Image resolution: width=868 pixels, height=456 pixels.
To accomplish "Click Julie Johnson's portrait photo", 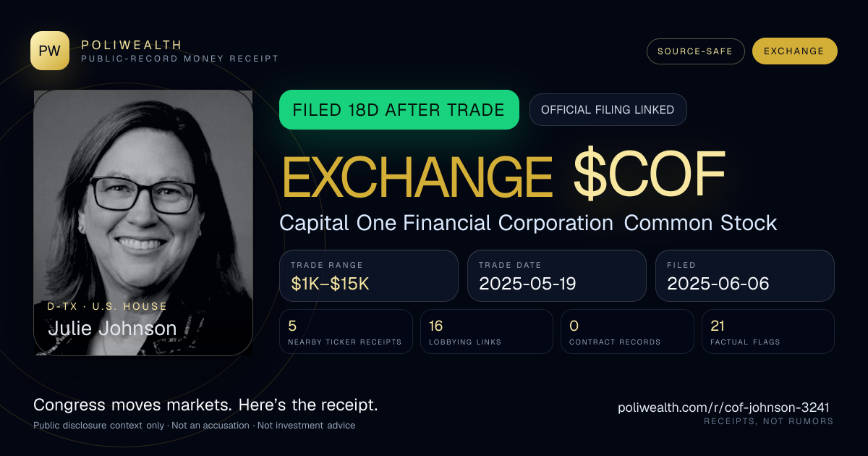I will click(x=143, y=223).
